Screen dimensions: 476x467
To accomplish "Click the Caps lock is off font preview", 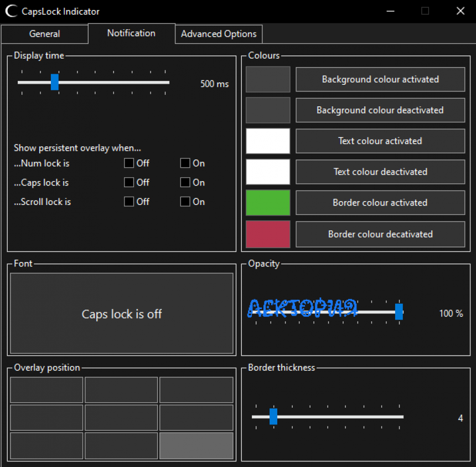I will point(122,313).
